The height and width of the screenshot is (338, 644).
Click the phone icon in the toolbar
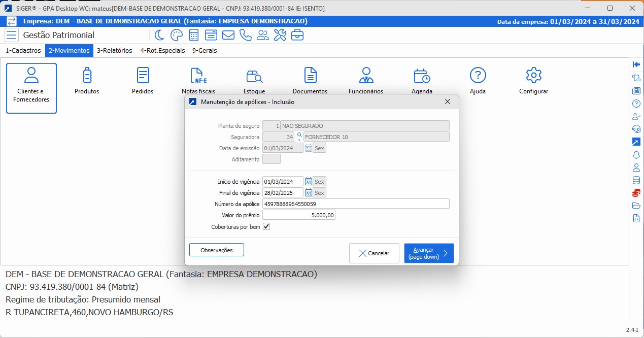tap(246, 35)
